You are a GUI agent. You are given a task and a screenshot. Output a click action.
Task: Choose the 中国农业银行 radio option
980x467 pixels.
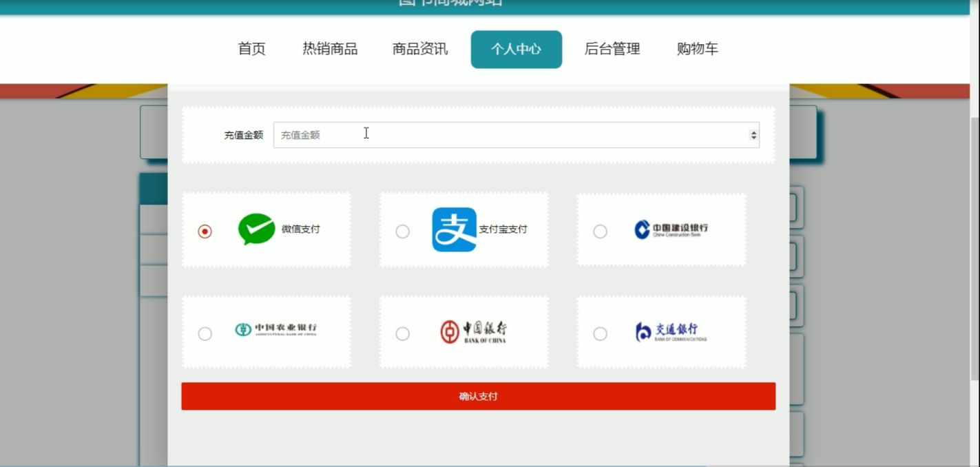[x=205, y=333]
